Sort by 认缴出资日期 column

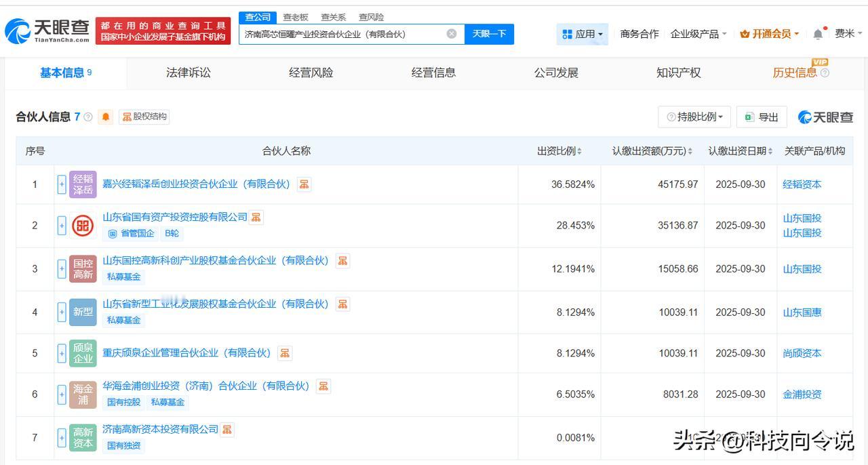tap(741, 151)
